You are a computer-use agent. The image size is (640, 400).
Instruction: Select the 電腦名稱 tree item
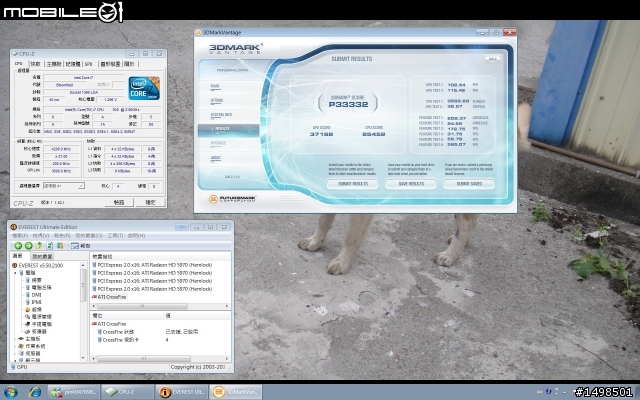[38, 287]
